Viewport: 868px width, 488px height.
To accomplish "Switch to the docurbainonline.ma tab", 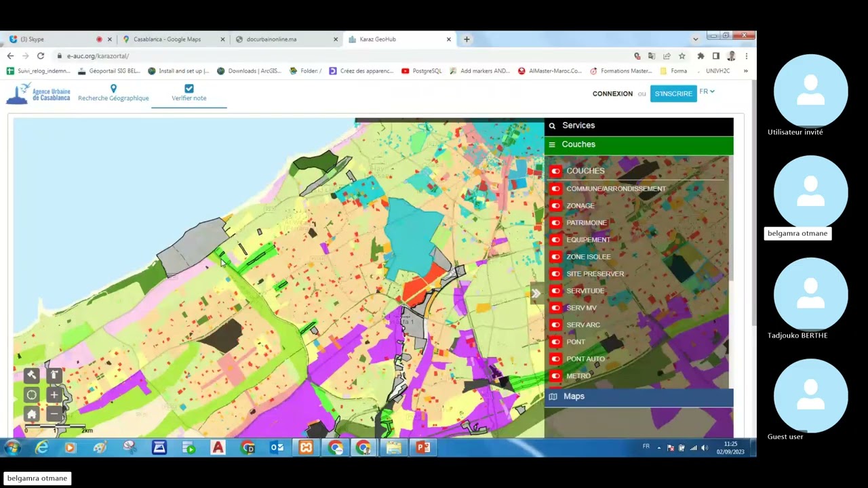I will pyautogui.click(x=285, y=39).
